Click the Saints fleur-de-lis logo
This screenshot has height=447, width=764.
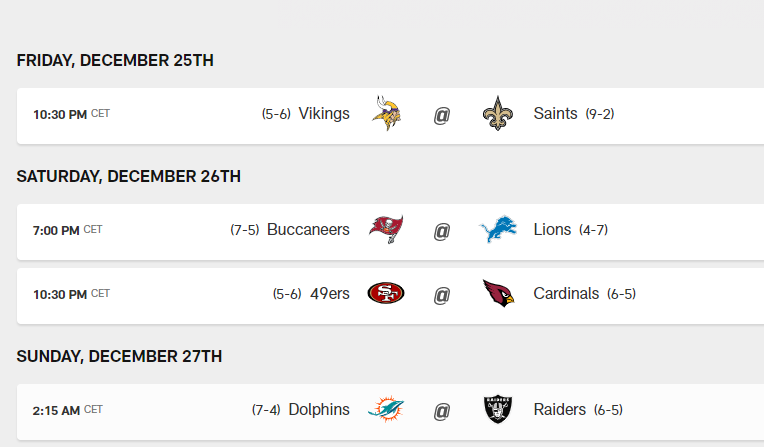click(497, 115)
